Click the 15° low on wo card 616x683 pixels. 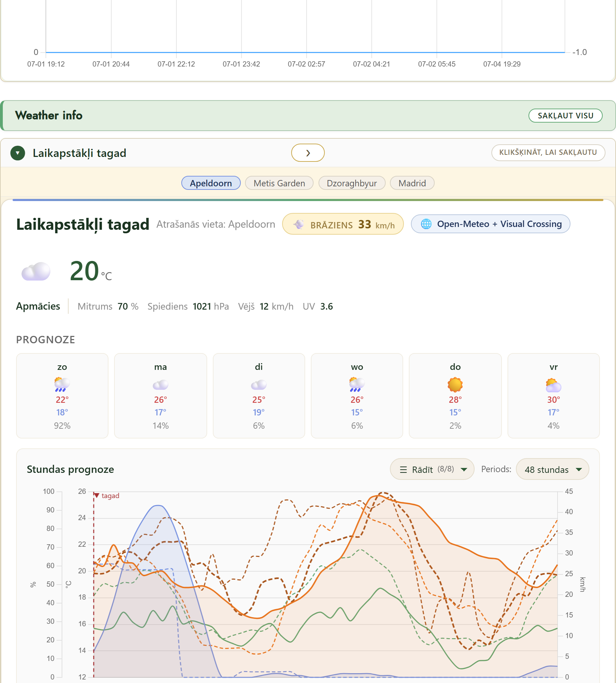tap(357, 412)
